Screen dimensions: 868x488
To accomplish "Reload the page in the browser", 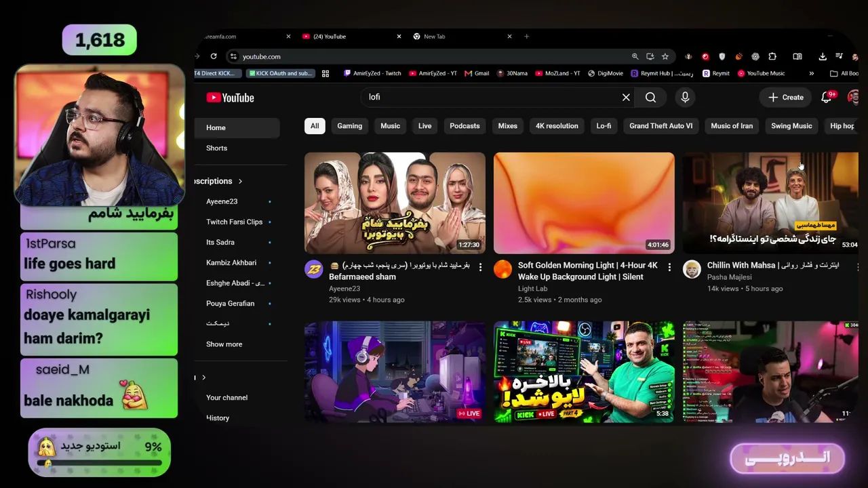I will 214,56.
